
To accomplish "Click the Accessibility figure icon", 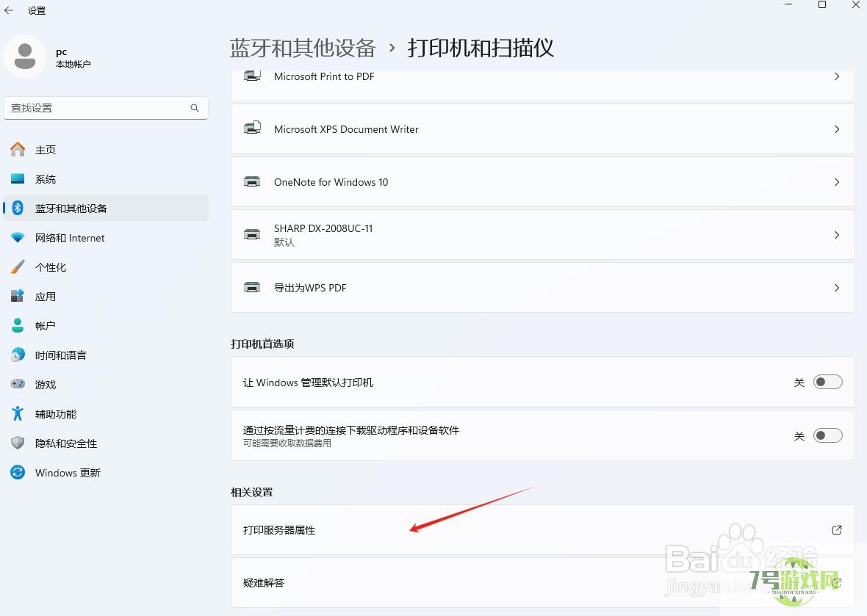I will [18, 413].
